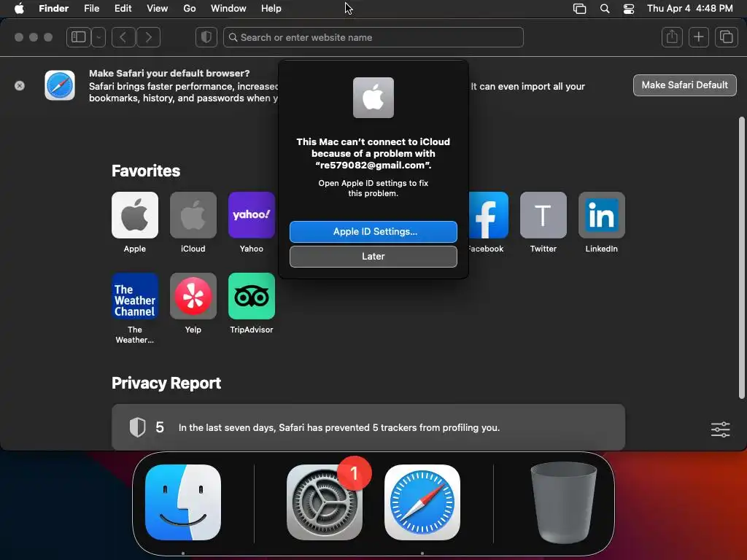Open Safari from the Dock
Image resolution: width=747 pixels, height=560 pixels.
(422, 502)
